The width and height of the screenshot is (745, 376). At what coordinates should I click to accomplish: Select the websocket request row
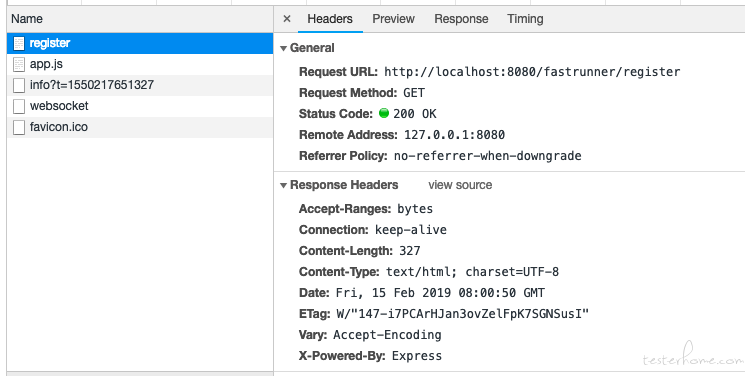coord(140,106)
